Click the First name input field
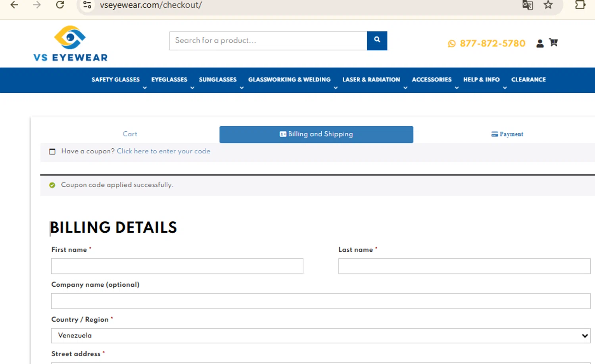Screen dimensions: 595x364 177,266
